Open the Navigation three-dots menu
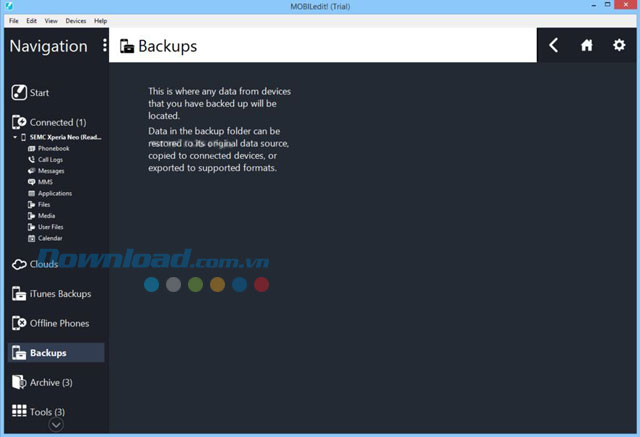Viewport: 640px width, 437px height. coord(105,46)
